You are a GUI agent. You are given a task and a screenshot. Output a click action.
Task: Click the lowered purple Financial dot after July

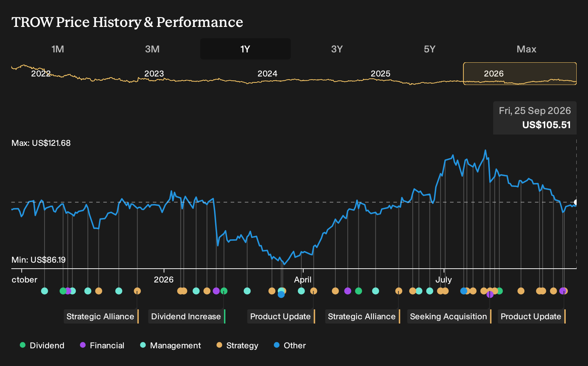[490, 294]
